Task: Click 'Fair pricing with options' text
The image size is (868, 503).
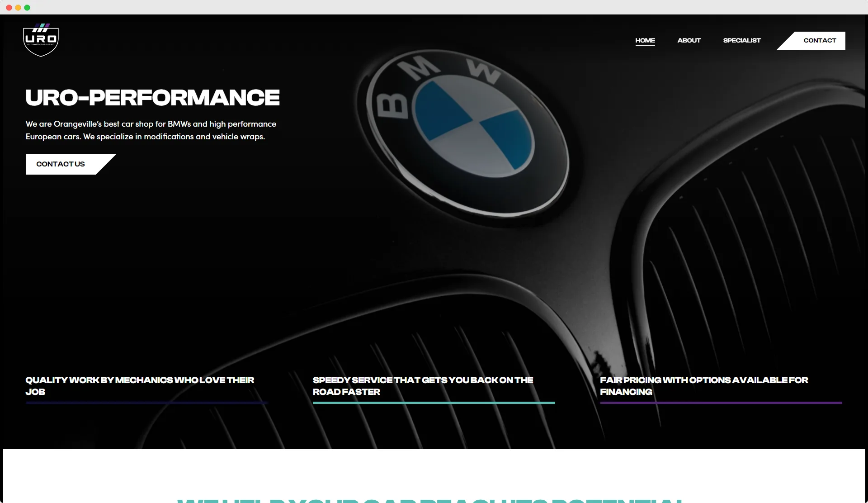Action: [x=704, y=386]
